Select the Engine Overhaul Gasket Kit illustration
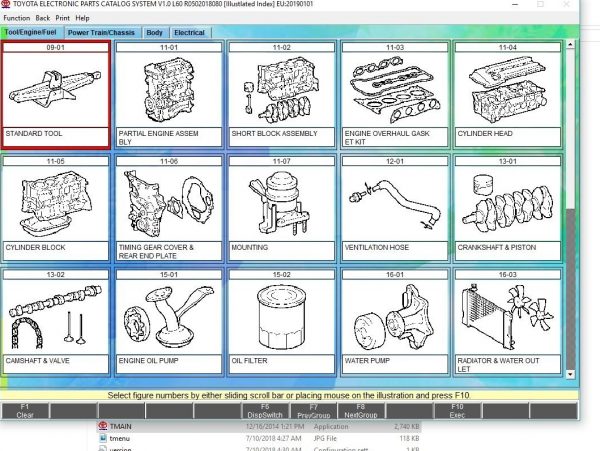 point(395,90)
